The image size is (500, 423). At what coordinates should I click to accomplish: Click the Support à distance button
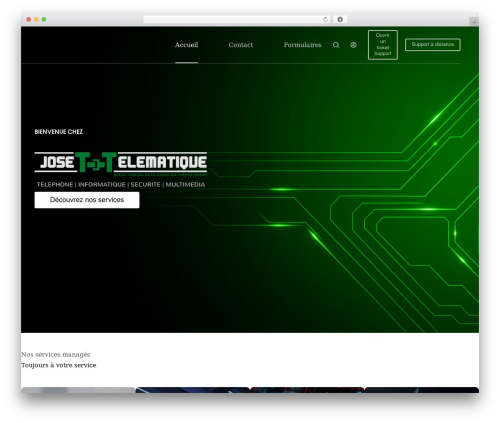[433, 44]
